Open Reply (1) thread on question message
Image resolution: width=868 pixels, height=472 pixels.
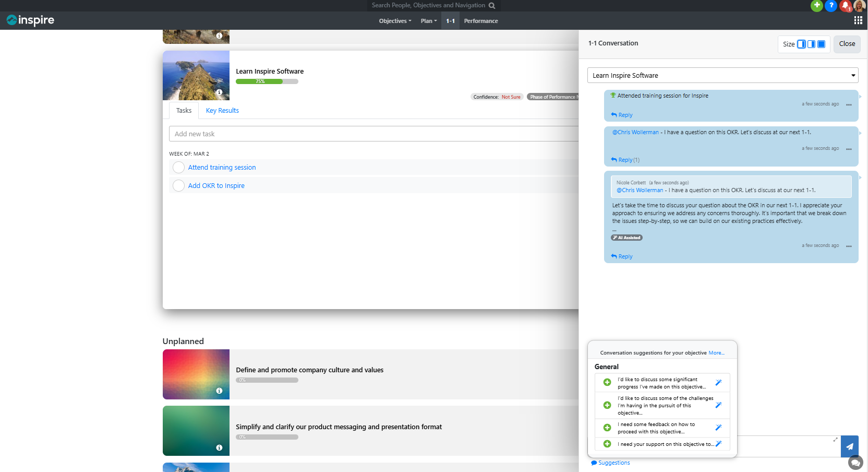(625, 160)
